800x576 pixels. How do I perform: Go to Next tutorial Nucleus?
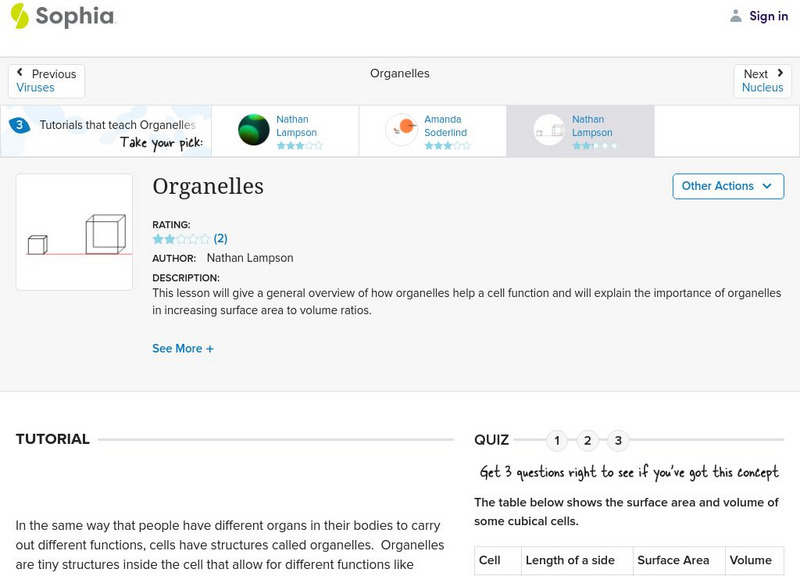tap(763, 81)
